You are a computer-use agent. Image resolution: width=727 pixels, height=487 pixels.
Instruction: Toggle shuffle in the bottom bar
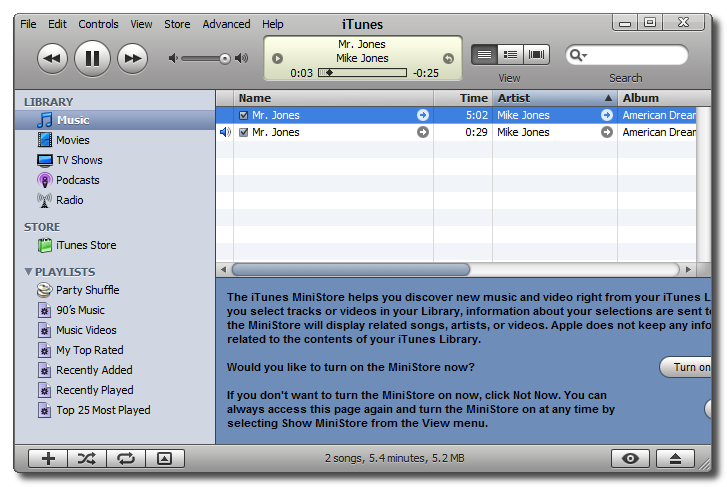coord(87,459)
